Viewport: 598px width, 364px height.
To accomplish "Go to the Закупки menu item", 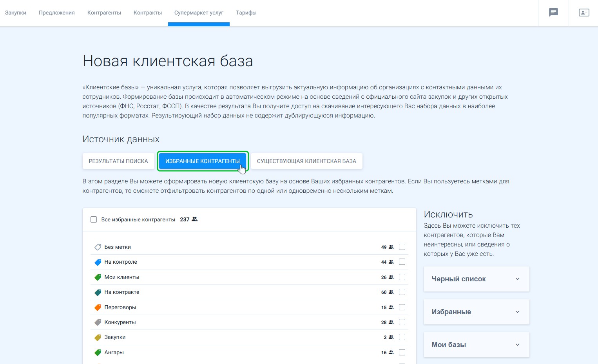I will point(16,13).
